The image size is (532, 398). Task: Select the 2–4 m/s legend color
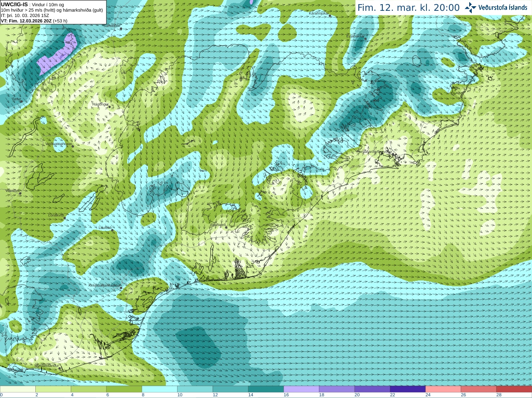53,389
